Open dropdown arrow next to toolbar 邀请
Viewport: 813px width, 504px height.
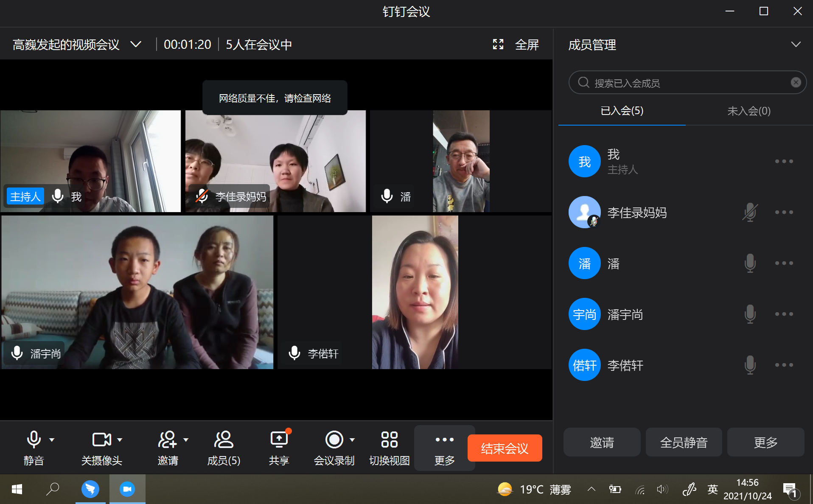(186, 440)
